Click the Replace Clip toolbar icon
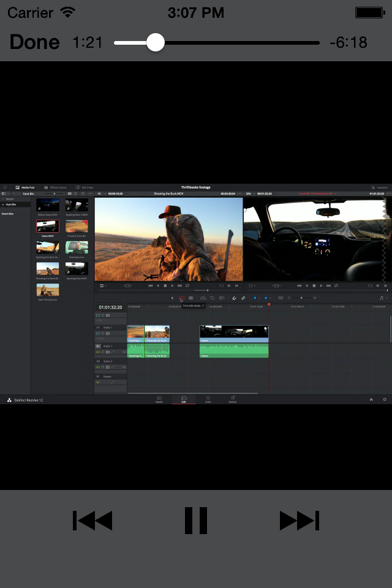 222,298
